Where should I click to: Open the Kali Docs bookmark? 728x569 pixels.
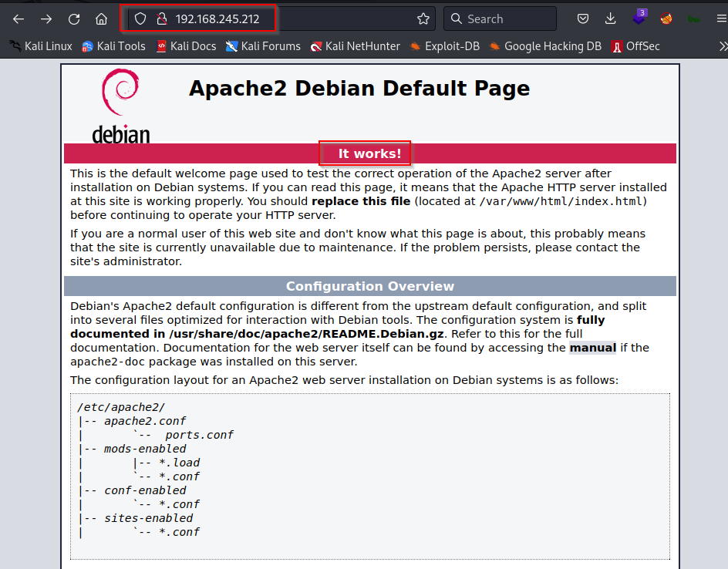click(x=186, y=46)
